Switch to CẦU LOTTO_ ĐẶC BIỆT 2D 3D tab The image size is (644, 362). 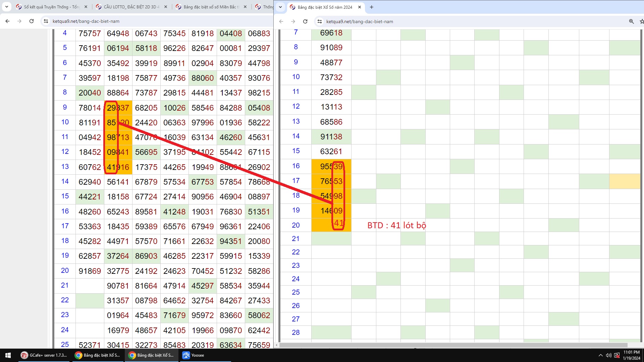(x=131, y=7)
